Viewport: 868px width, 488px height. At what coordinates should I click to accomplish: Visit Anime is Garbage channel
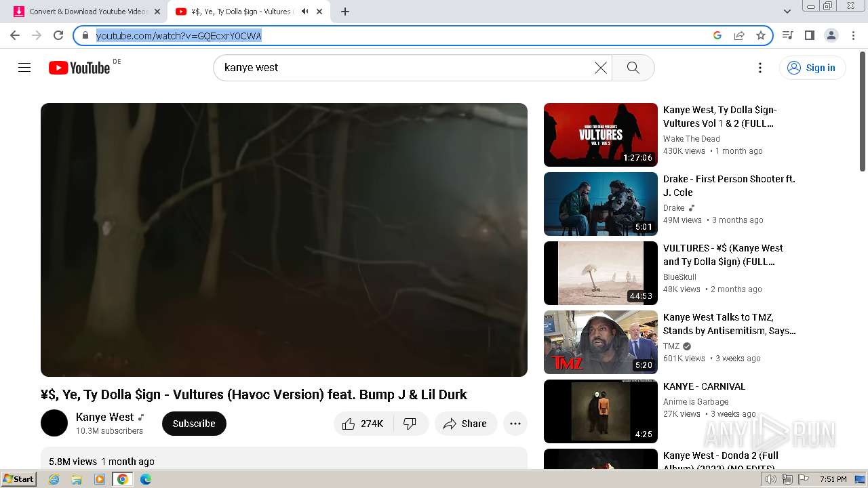click(696, 402)
